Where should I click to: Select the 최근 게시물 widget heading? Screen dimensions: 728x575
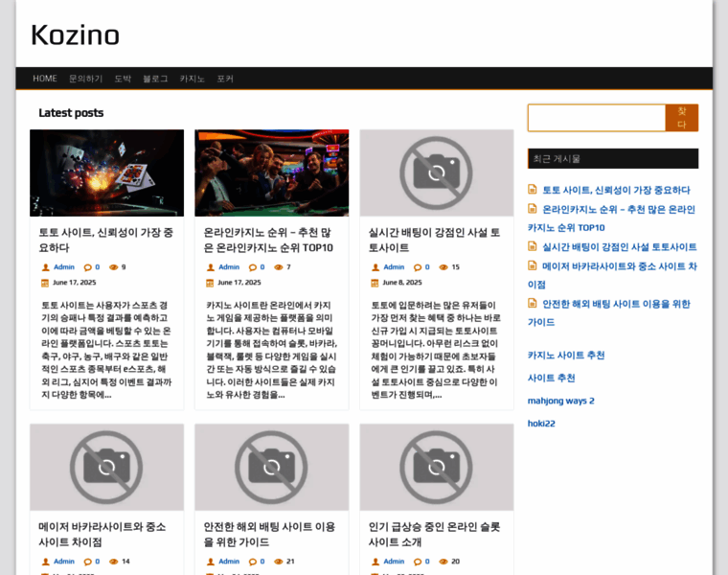(613, 159)
